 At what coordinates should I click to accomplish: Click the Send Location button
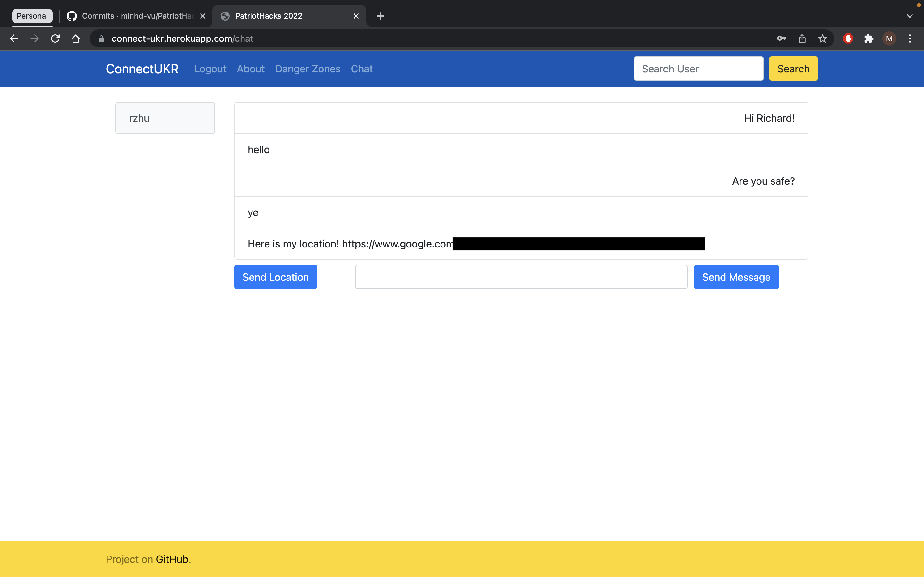click(275, 277)
